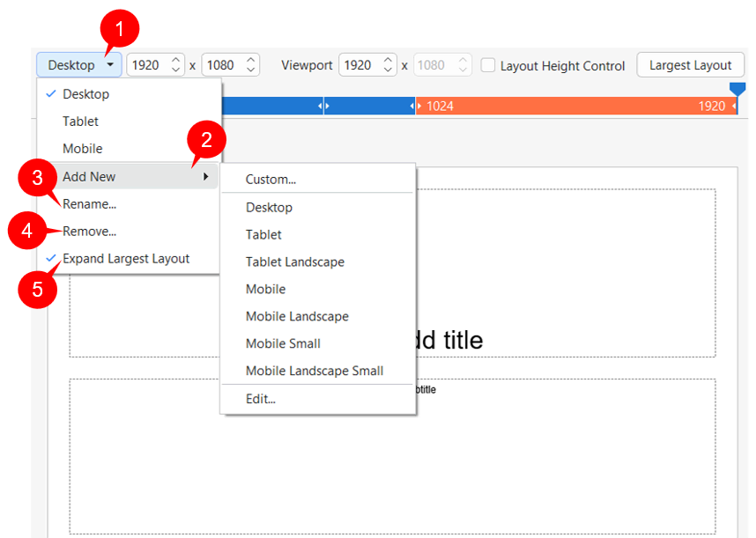Select Tablet from the layout menu

81,122
